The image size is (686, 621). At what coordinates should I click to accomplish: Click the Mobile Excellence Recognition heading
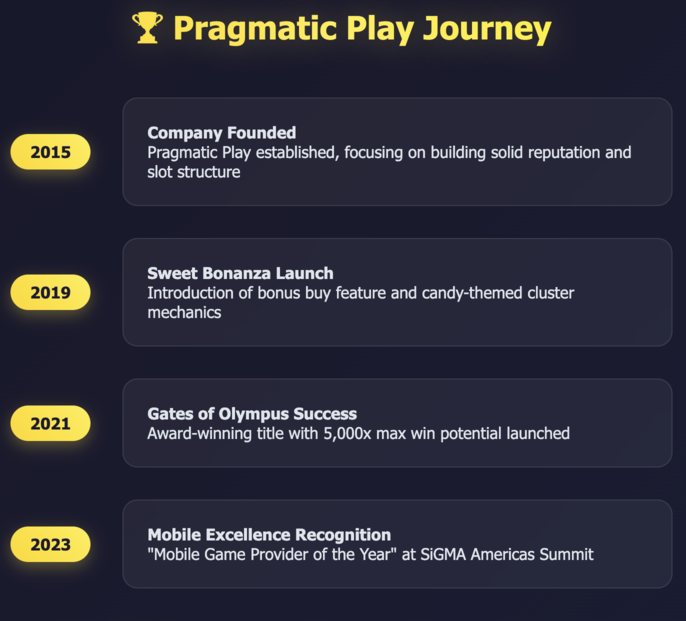point(269,535)
